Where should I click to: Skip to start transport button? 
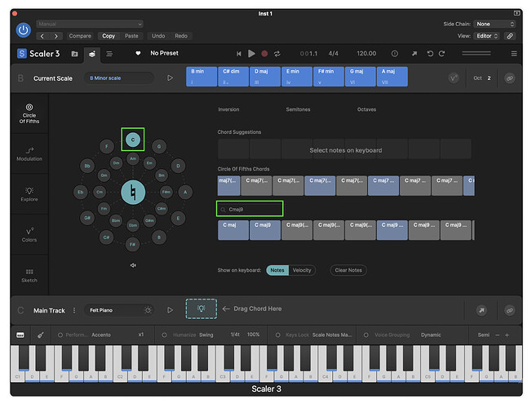click(x=239, y=54)
